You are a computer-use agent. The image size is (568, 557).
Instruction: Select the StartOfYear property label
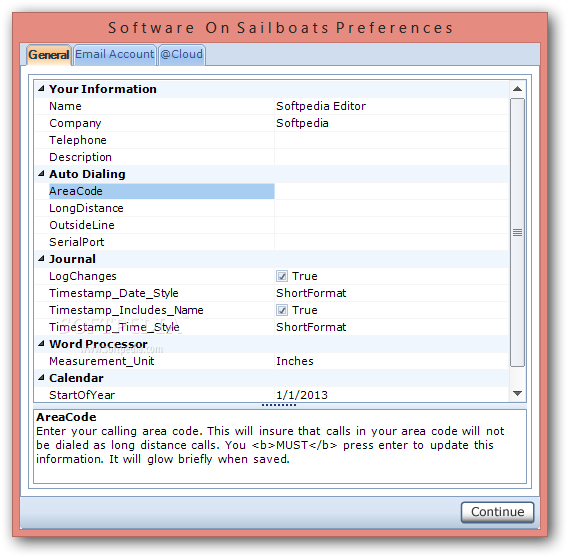click(82, 395)
